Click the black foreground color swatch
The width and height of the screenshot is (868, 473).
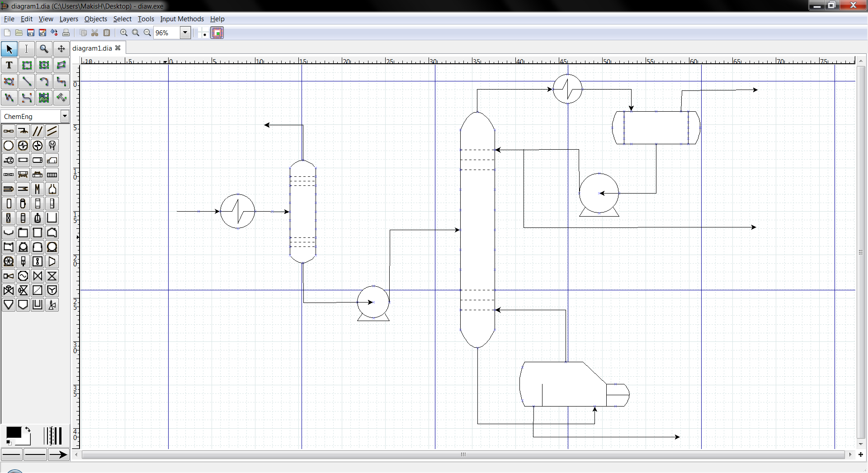[x=14, y=433]
